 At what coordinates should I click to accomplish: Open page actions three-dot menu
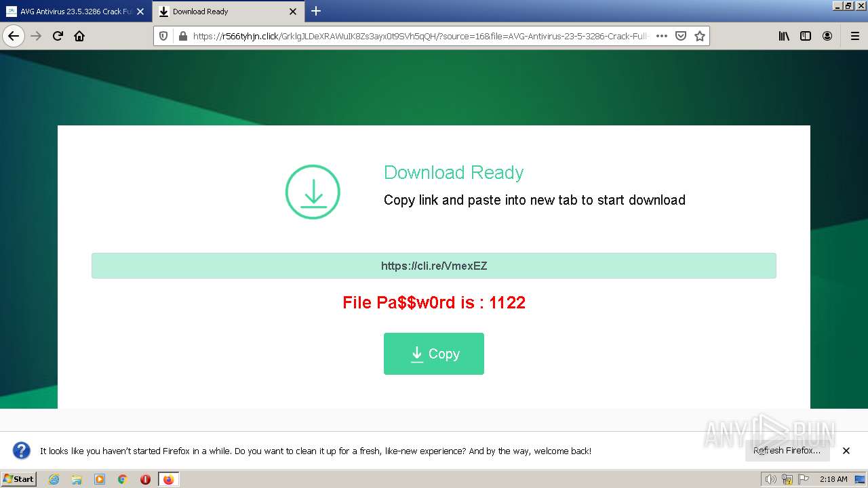point(662,36)
